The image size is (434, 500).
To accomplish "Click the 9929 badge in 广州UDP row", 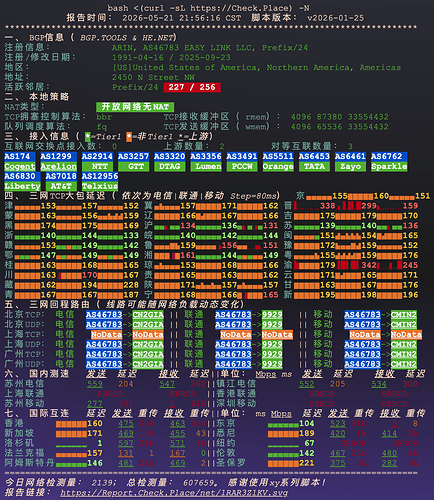I will tap(272, 364).
